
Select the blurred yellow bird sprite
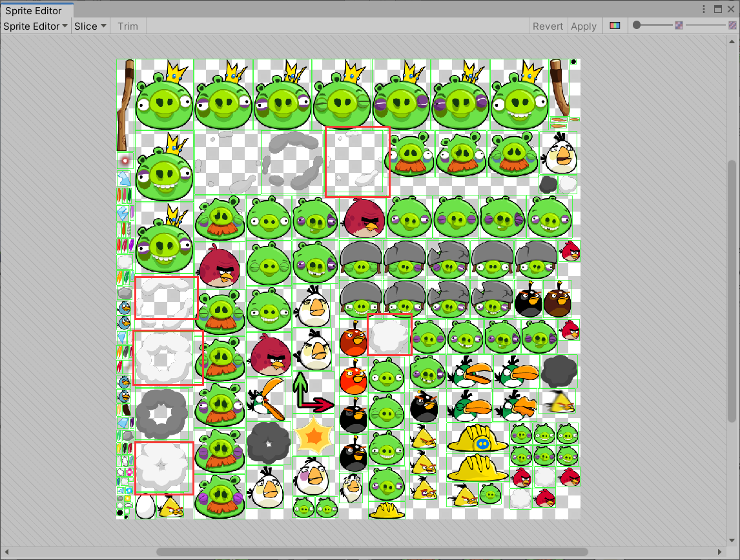pyautogui.click(x=559, y=402)
